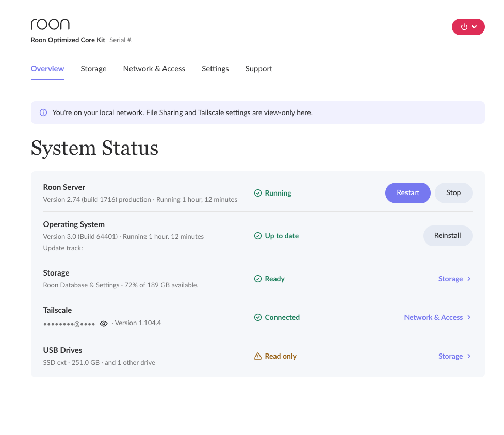
Task: Click the chevron in the USB Drives row
Action: pos(469,356)
